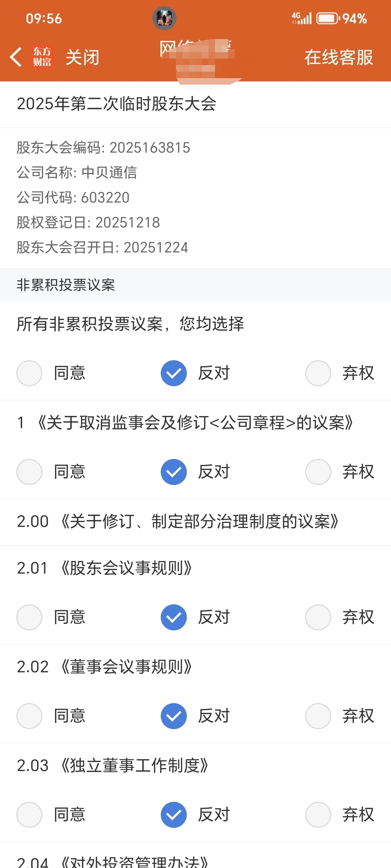Tap the battery status icon

click(328, 18)
